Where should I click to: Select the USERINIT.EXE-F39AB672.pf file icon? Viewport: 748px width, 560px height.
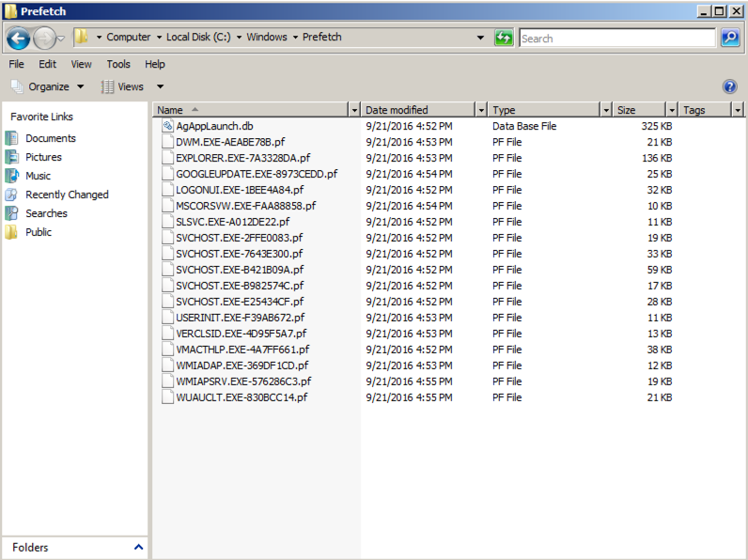pos(167,318)
